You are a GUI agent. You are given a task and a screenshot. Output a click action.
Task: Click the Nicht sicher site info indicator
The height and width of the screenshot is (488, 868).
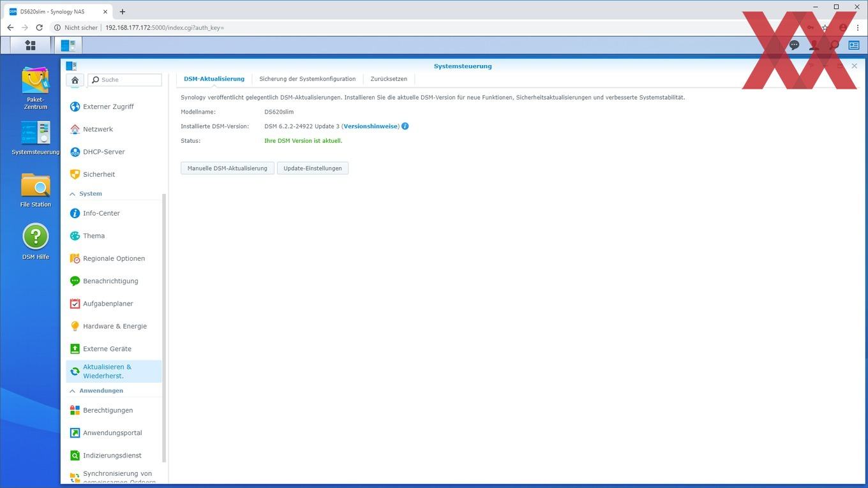pyautogui.click(x=76, y=27)
